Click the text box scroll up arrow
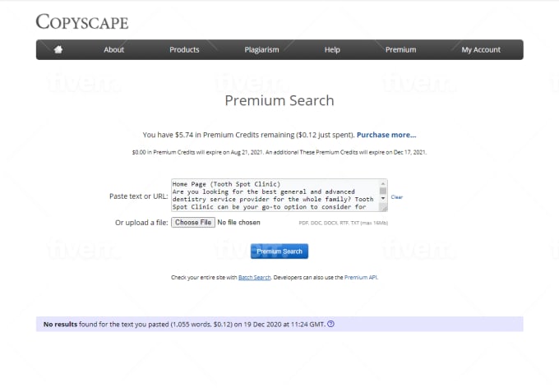This screenshot has width=559, height=392. 382,183
